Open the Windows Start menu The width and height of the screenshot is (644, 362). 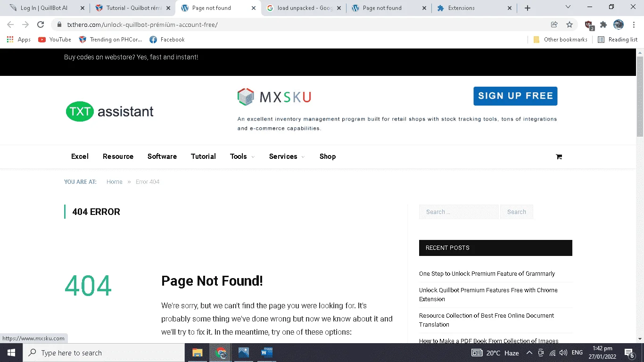coord(11,353)
